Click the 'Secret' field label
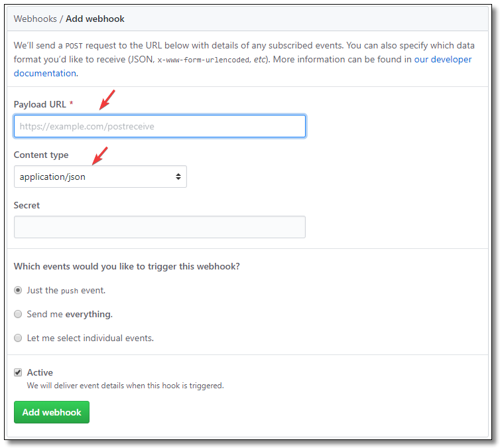 click(27, 205)
